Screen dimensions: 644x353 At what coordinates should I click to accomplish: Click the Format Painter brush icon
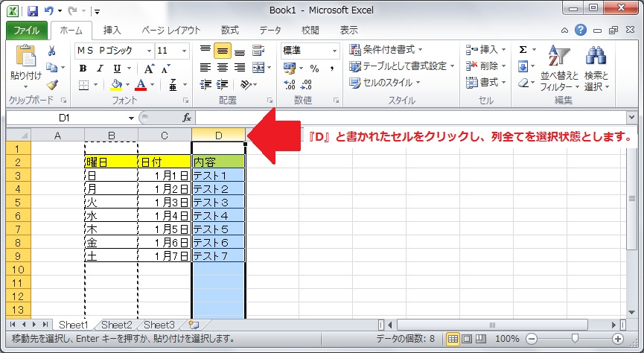52,85
